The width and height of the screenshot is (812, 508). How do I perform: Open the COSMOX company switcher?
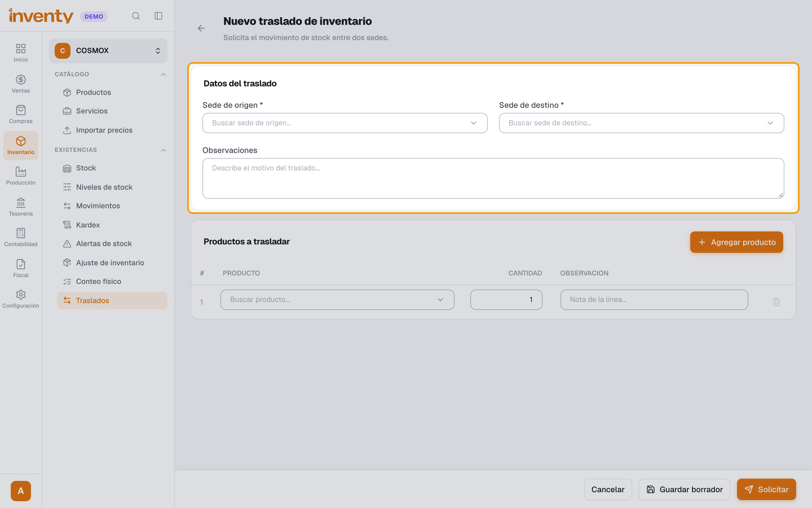[x=108, y=51]
